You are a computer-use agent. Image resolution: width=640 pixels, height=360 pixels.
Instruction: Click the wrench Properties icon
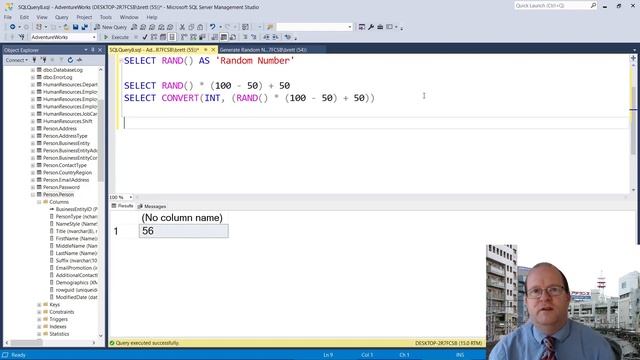click(x=371, y=27)
